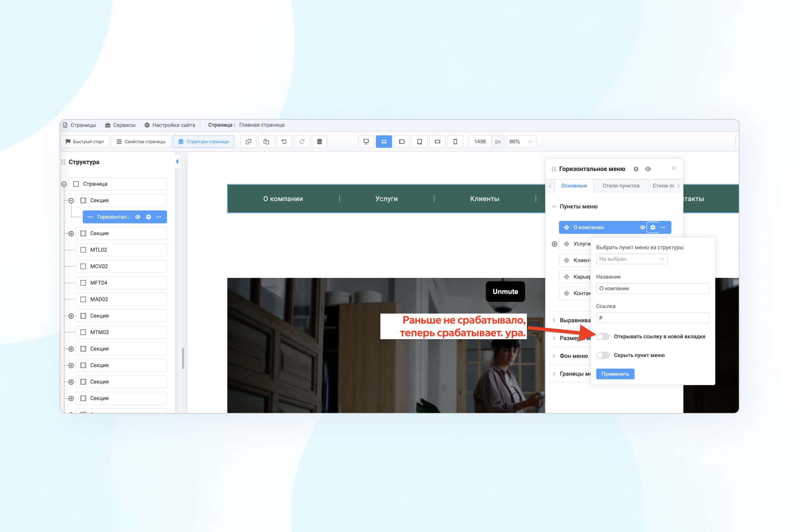This screenshot has height=532, width=799.
Task: Select MTM03 item in structure tree
Action: (x=121, y=332)
